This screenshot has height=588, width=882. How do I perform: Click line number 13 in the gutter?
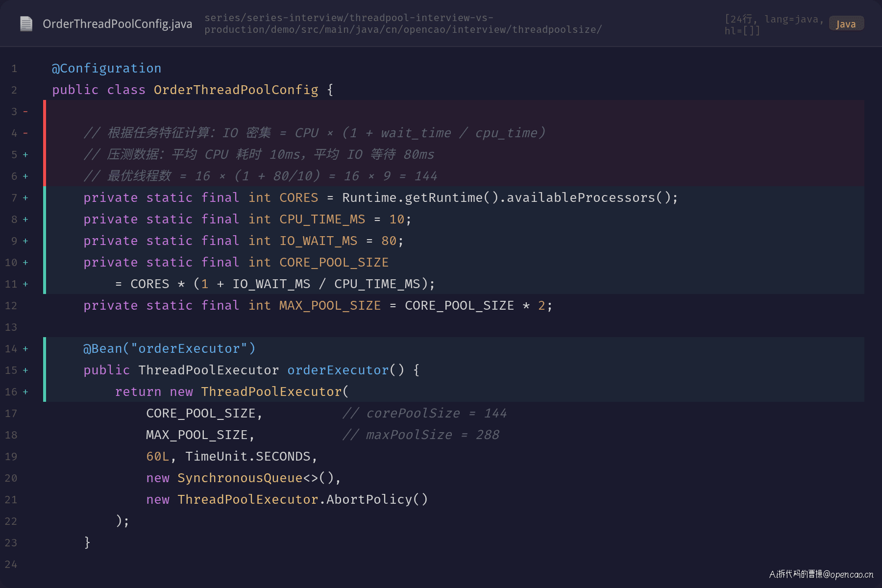11,327
